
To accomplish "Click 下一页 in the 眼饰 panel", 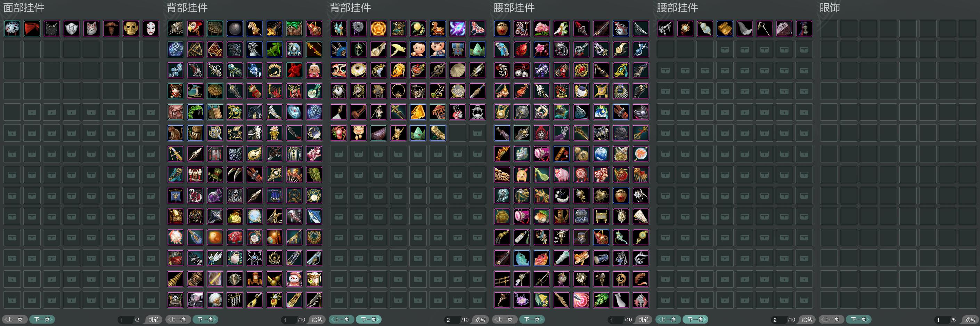I will 859,319.
